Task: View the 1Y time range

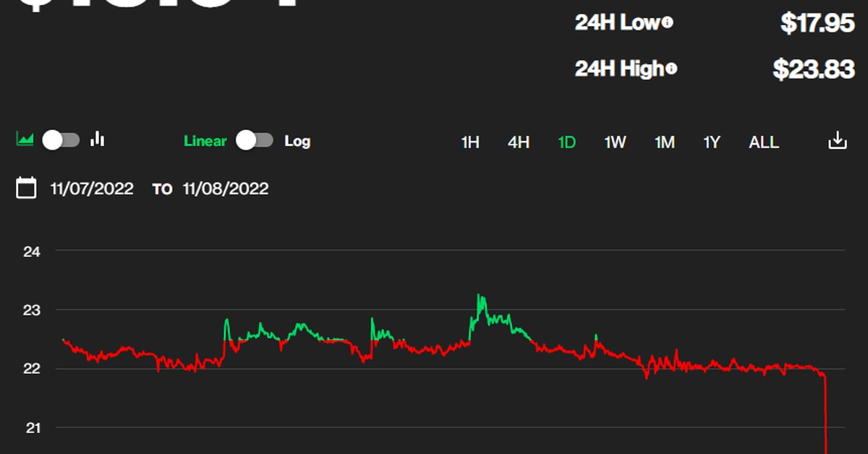Action: [x=712, y=142]
